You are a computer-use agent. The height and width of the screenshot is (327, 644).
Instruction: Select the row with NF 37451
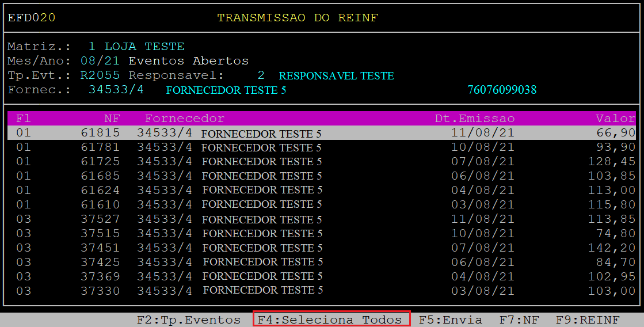coord(321,248)
